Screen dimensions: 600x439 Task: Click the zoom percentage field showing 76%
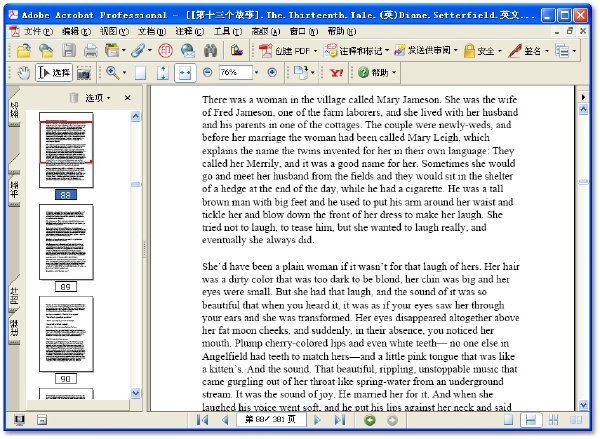point(236,72)
